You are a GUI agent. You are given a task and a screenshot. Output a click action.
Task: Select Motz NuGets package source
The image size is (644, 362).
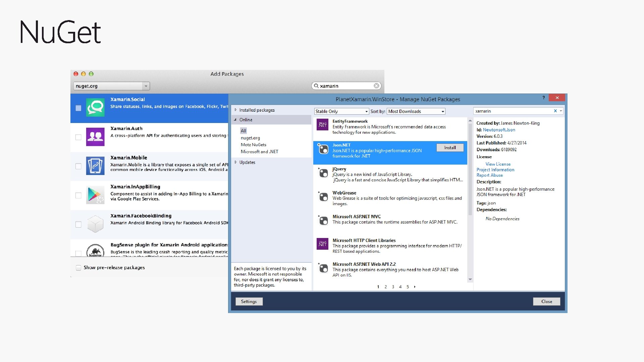[253, 145]
